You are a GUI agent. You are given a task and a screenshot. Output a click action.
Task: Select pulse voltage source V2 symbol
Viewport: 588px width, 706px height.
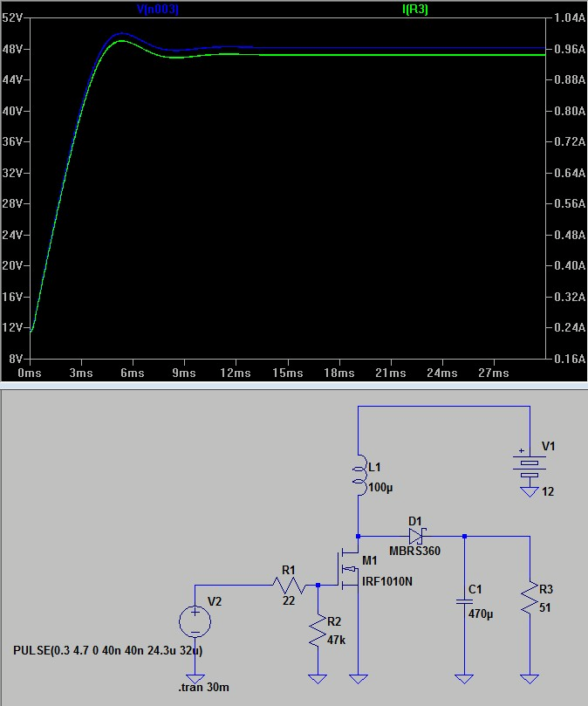[x=195, y=621]
